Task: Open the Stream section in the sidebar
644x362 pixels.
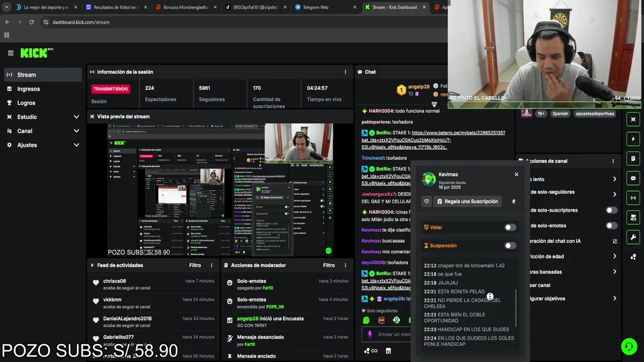Action: [x=42, y=75]
